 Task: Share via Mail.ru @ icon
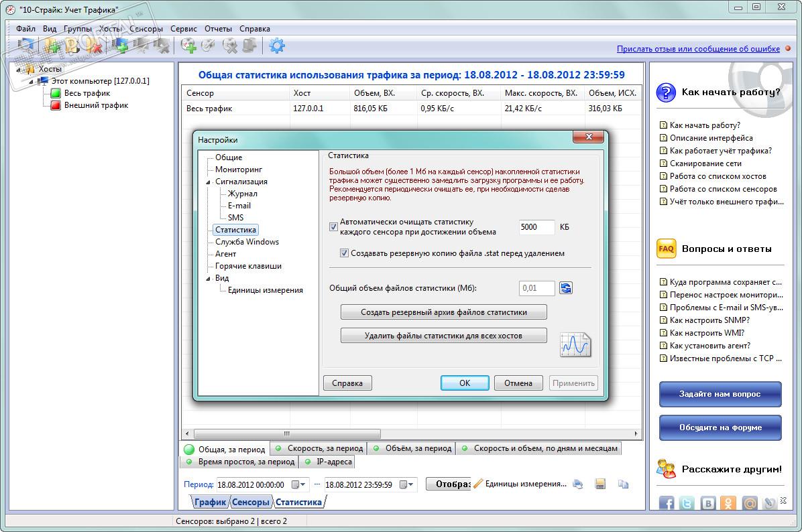[749, 503]
